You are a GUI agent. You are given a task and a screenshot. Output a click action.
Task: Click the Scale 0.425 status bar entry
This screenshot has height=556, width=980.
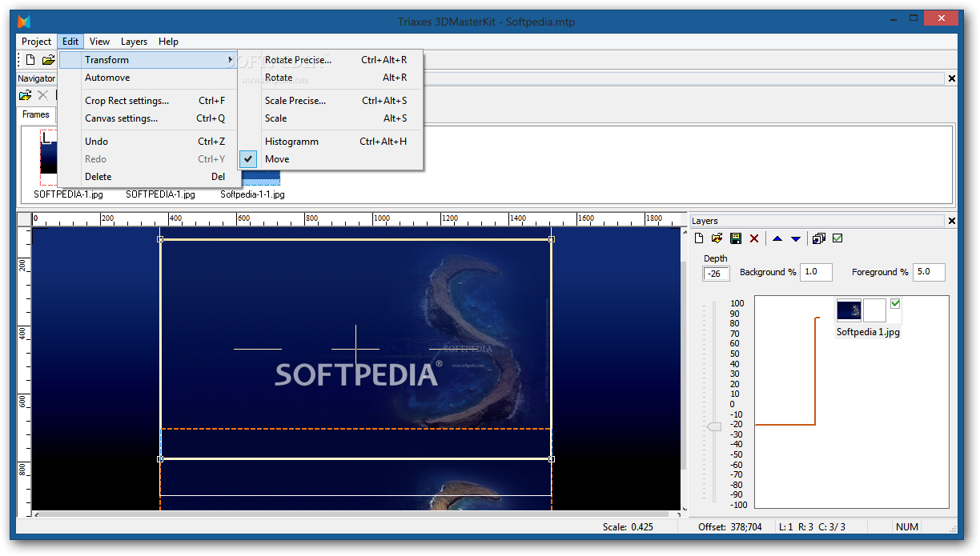pyautogui.click(x=629, y=527)
